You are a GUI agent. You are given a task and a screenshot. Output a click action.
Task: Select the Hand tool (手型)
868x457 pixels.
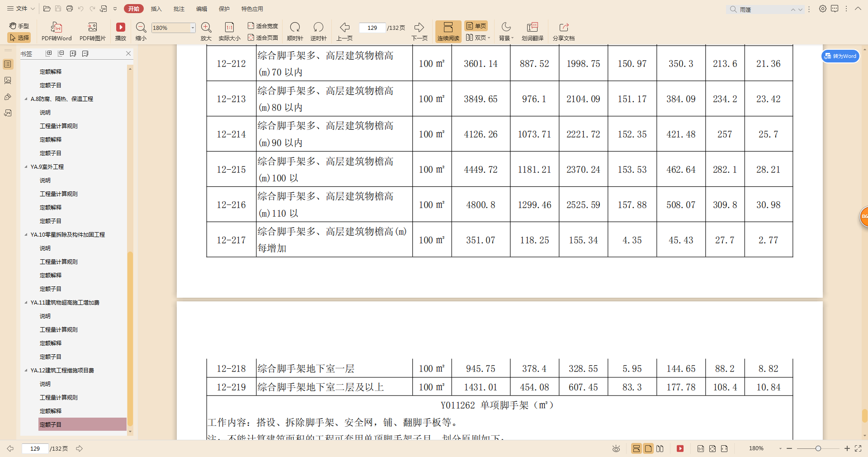pyautogui.click(x=19, y=26)
